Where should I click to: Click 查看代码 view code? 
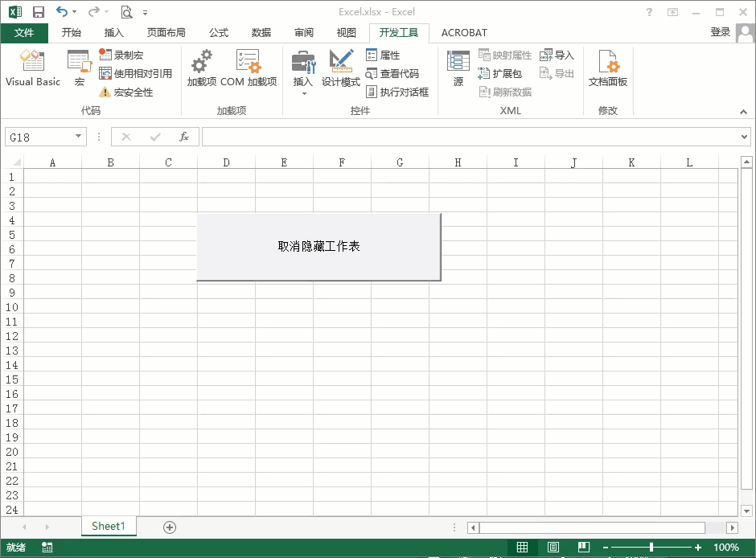[x=392, y=73]
